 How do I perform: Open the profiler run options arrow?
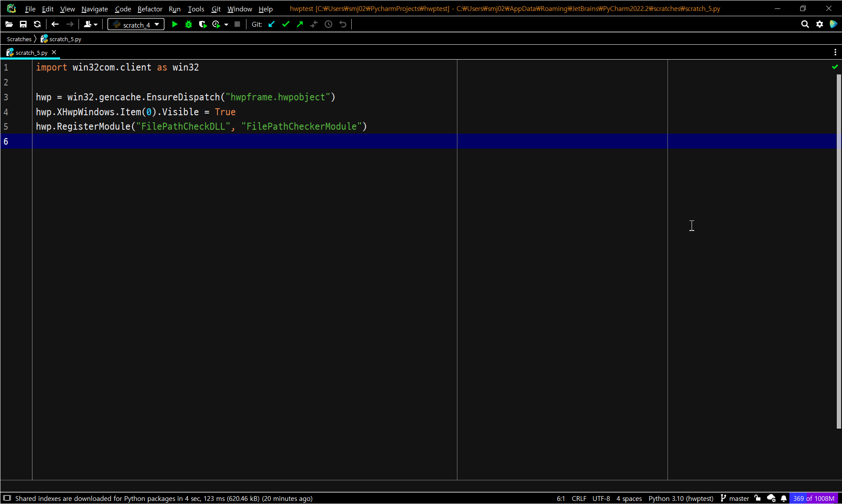pyautogui.click(x=226, y=25)
